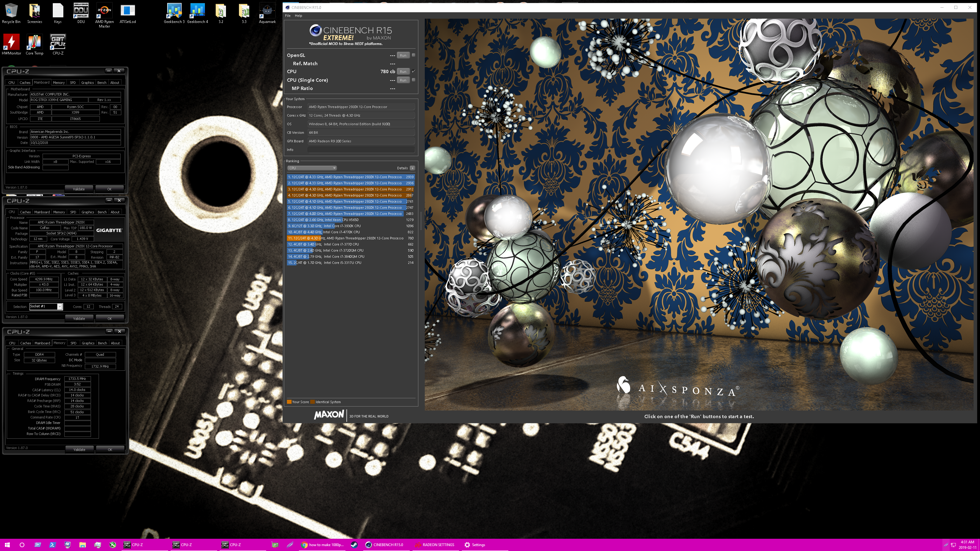Click the Processor field in Your System
980x551 pixels.
point(361,107)
